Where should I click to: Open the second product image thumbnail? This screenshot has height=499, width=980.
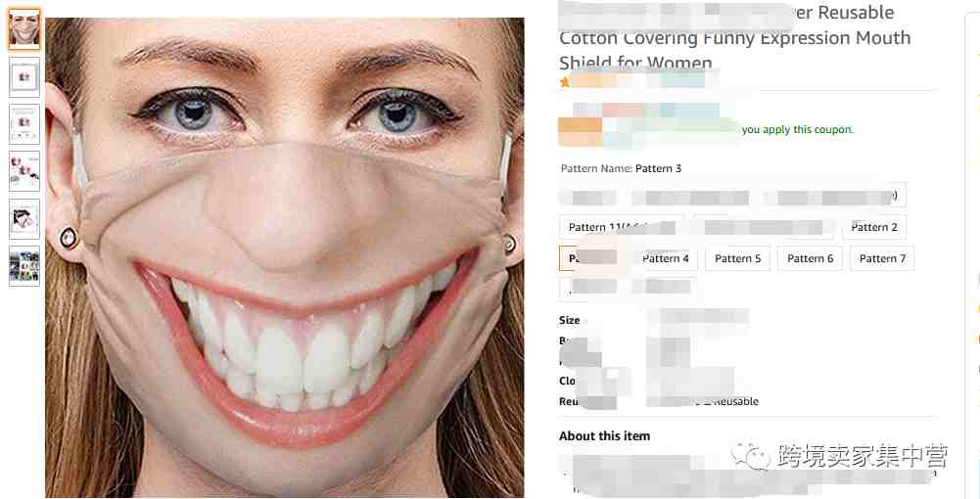[24, 77]
